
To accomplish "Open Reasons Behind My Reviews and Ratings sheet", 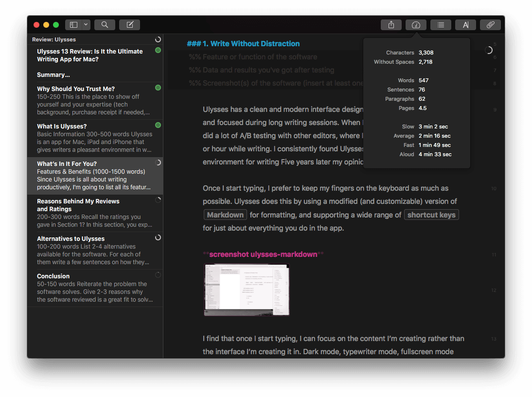I will 95,213.
